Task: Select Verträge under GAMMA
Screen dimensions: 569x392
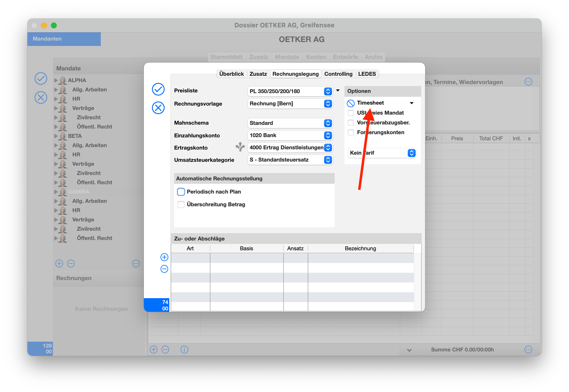Action: [x=83, y=219]
